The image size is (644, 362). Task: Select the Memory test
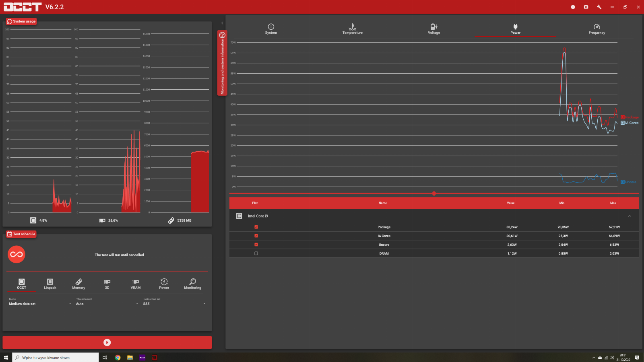click(78, 284)
